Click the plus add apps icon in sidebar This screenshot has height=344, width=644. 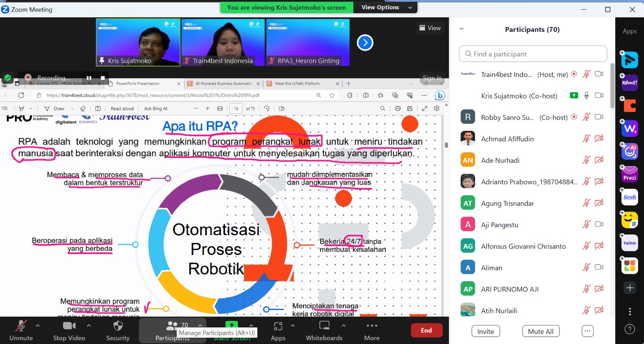click(630, 288)
